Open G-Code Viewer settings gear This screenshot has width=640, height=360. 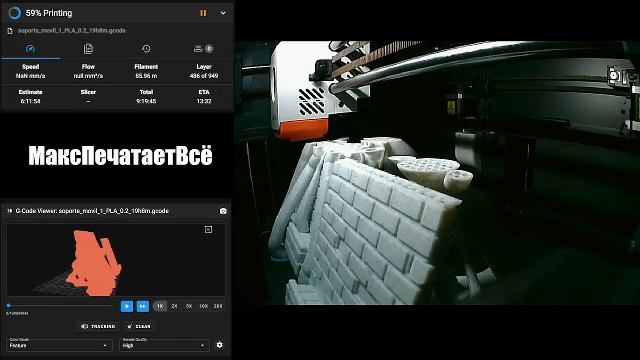[x=220, y=345]
